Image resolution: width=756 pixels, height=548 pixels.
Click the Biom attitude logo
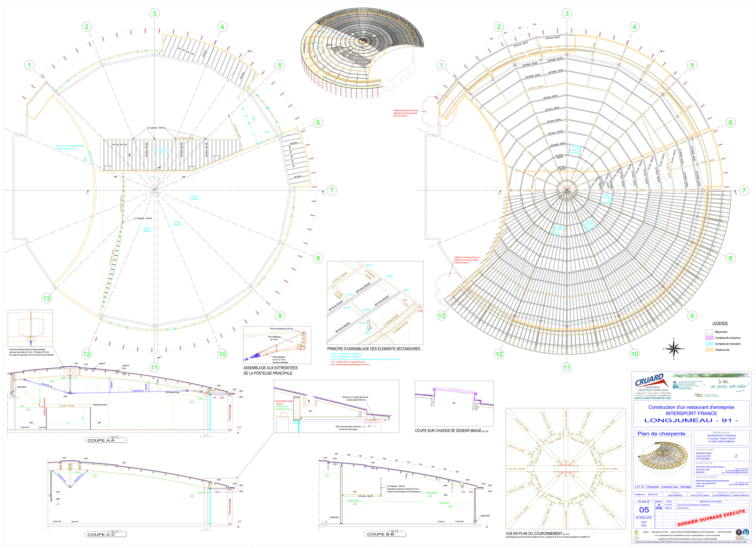[x=699, y=395]
